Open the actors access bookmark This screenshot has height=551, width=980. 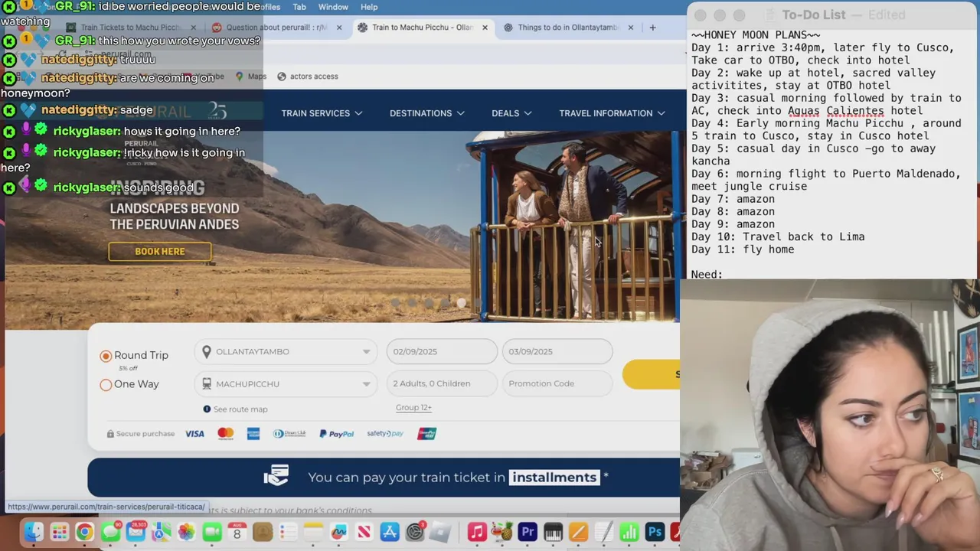307,77
